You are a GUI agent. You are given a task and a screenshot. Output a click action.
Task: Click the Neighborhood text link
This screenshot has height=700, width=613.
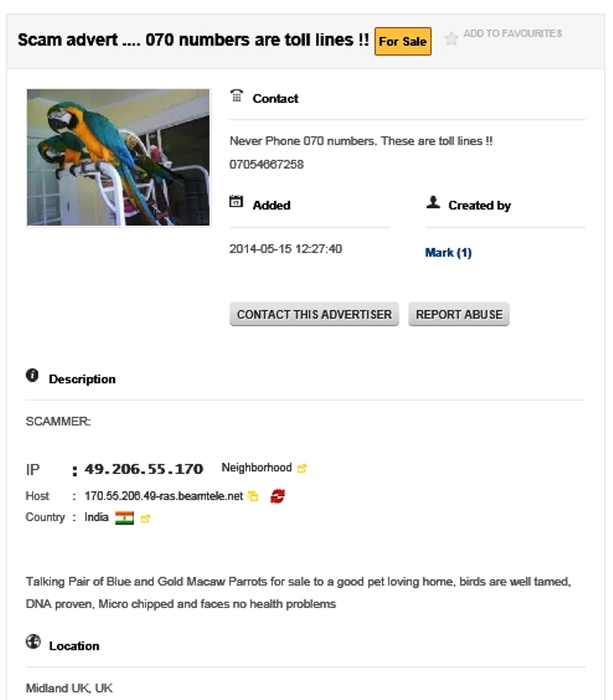point(257,468)
